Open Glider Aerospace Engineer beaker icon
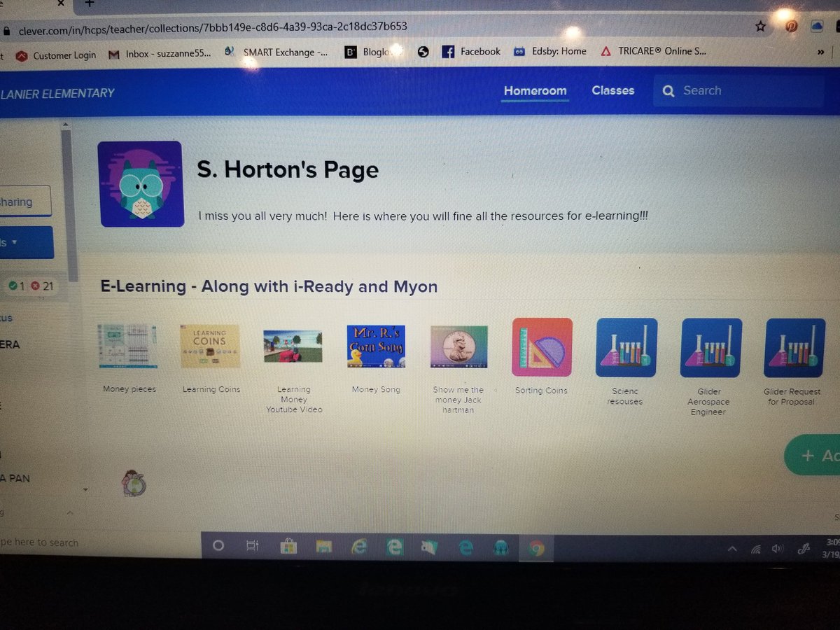 pos(711,348)
